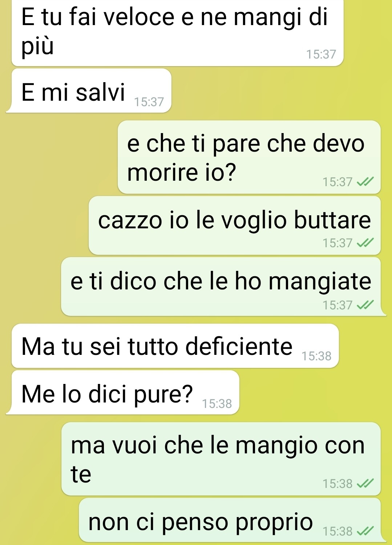Tap double check icon on 'morire io?' message
The image size is (392, 545).
tap(365, 181)
